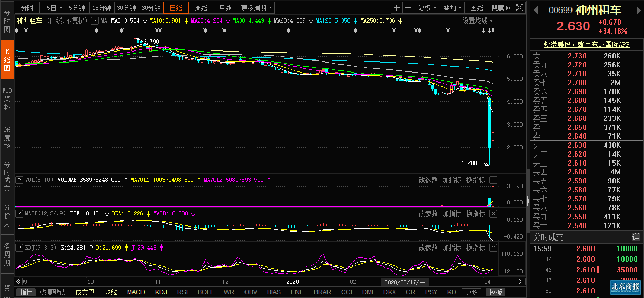Open help icon for the KDJ(9,3,3) indicator
The image size is (644, 298).
tap(19, 248)
